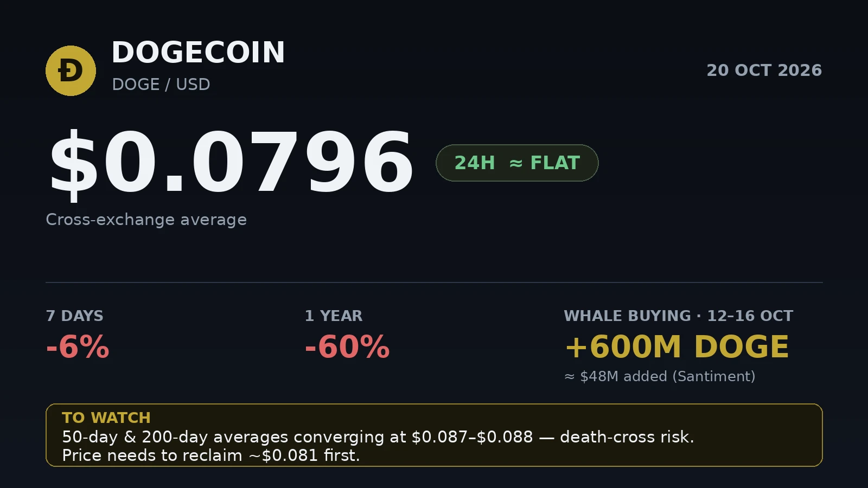Select the DOGECOIN title heading
This screenshot has width=868, height=488.
point(198,53)
